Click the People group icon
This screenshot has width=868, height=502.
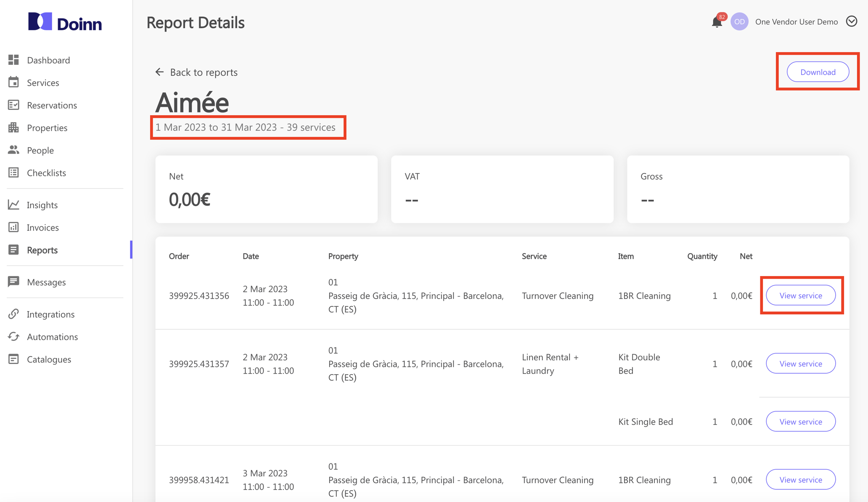[x=13, y=150]
